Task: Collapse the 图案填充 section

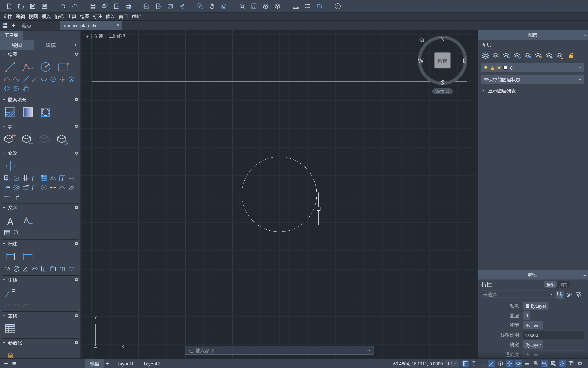Action: click(4, 99)
